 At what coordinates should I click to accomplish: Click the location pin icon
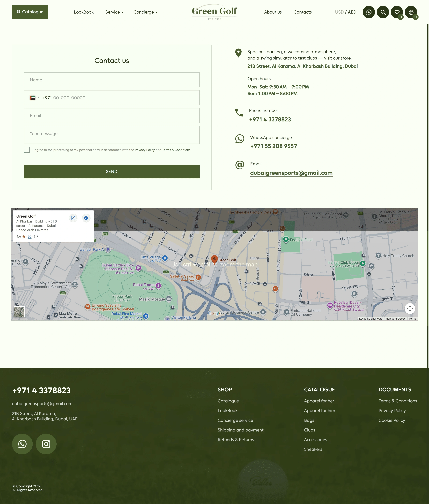[x=238, y=53]
